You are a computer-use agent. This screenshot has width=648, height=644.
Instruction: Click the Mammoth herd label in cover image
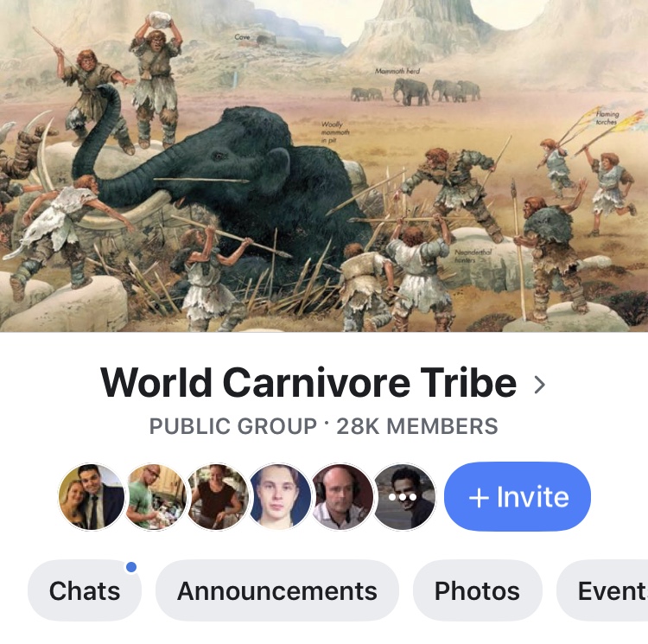397,71
